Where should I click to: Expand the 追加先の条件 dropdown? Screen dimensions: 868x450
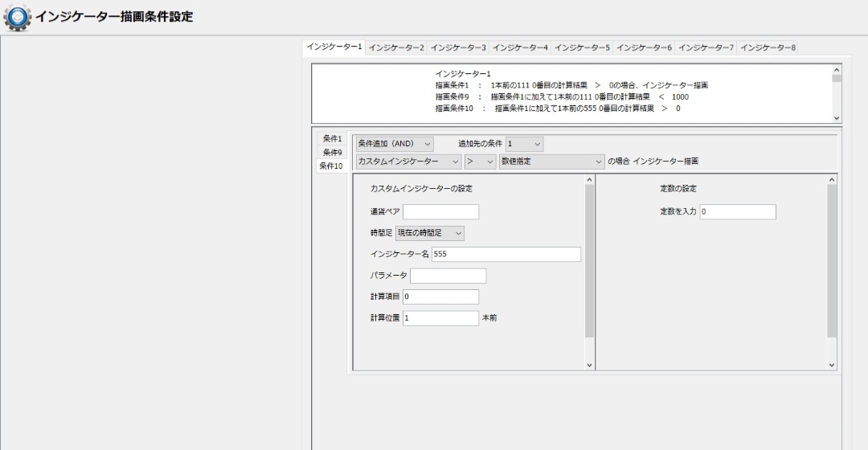point(524,144)
